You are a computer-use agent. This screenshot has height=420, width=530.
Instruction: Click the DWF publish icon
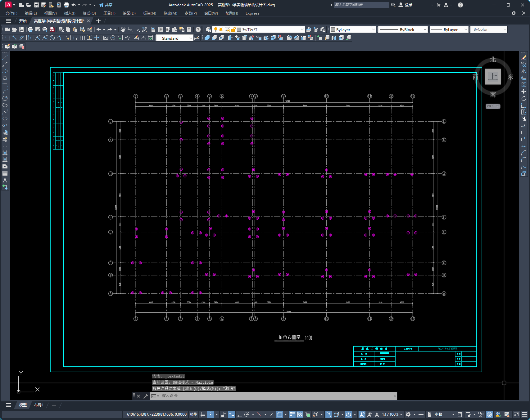tap(52, 29)
